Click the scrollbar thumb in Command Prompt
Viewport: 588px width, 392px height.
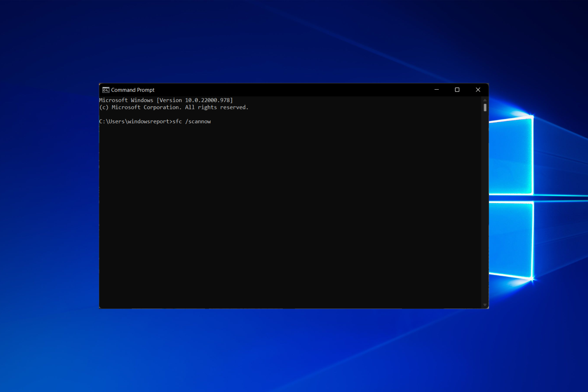click(485, 107)
